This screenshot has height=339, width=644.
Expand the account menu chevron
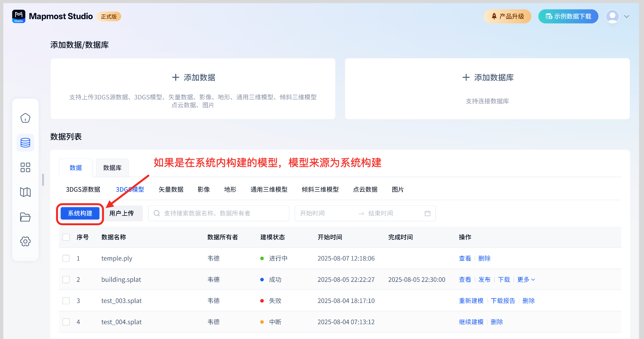pos(627,17)
